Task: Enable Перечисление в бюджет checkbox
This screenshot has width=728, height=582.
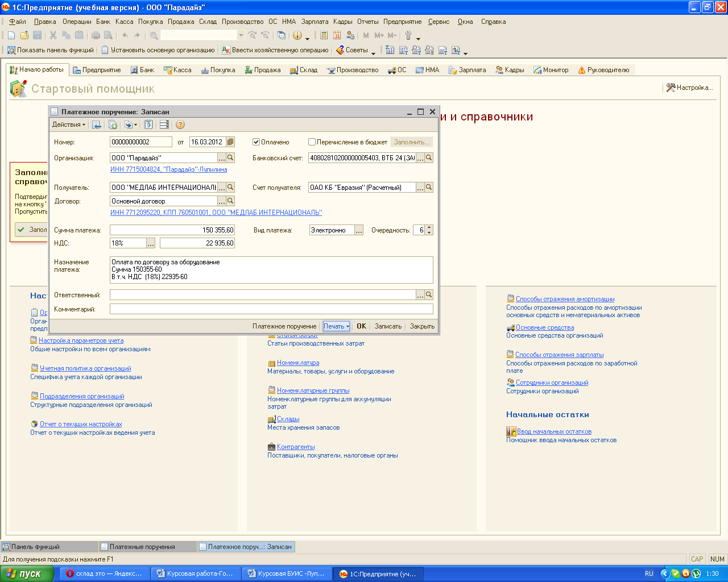Action: pyautogui.click(x=312, y=142)
